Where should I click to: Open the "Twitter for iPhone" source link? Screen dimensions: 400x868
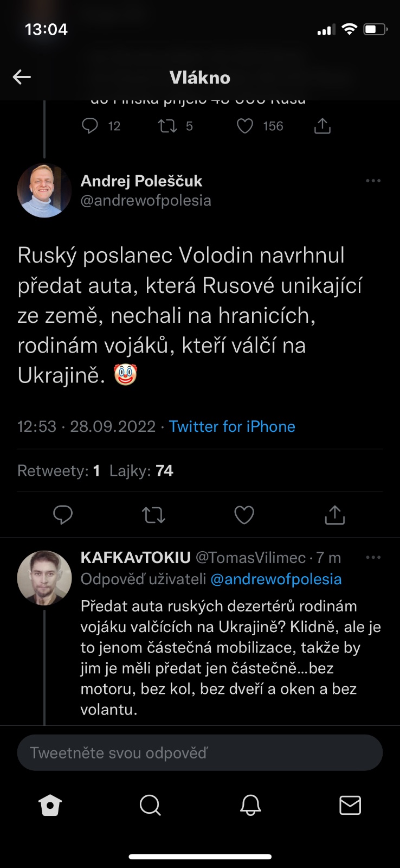[x=232, y=426]
